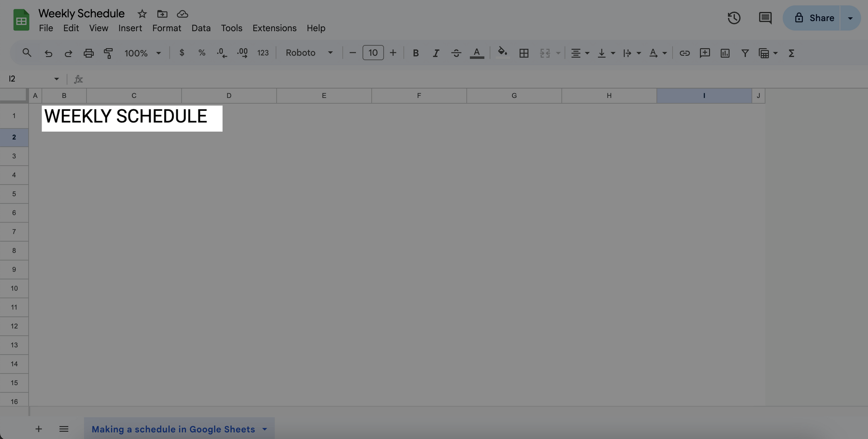Open the sheet tab options arrow

[265, 429]
